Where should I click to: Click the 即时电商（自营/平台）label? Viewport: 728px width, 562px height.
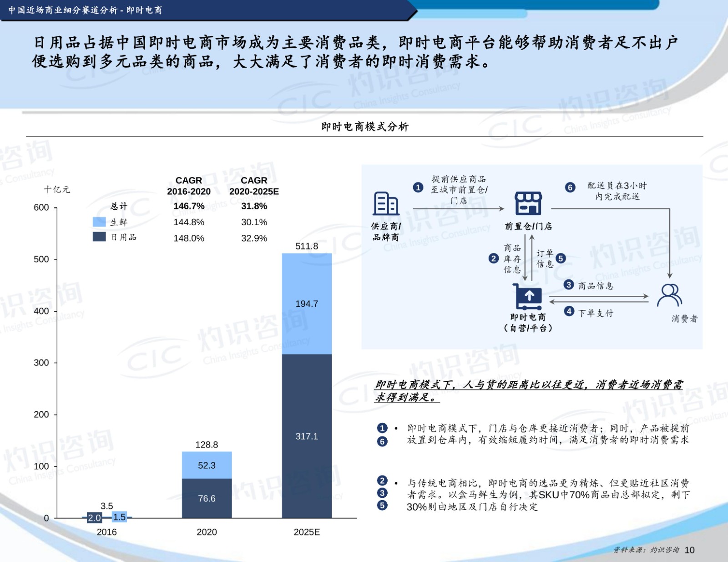pyautogui.click(x=528, y=323)
